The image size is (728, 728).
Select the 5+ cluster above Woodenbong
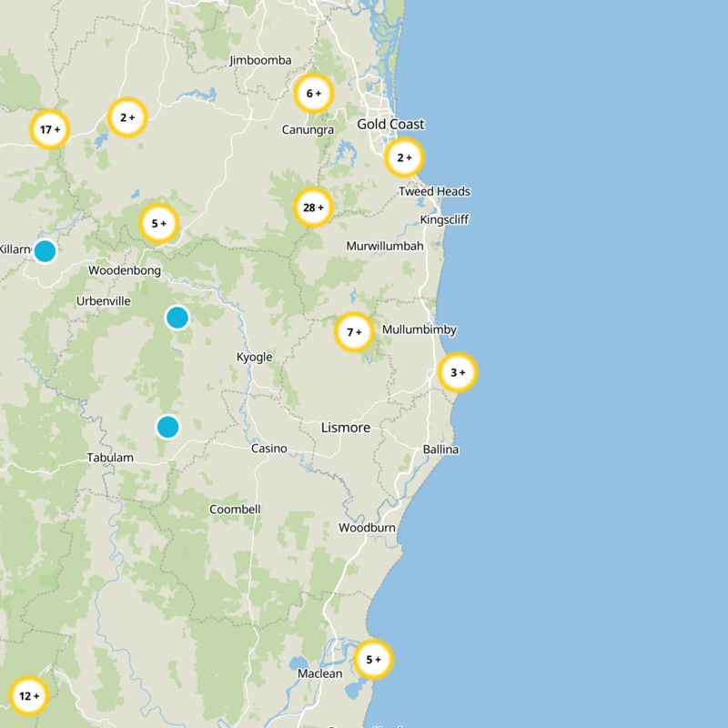point(157,221)
